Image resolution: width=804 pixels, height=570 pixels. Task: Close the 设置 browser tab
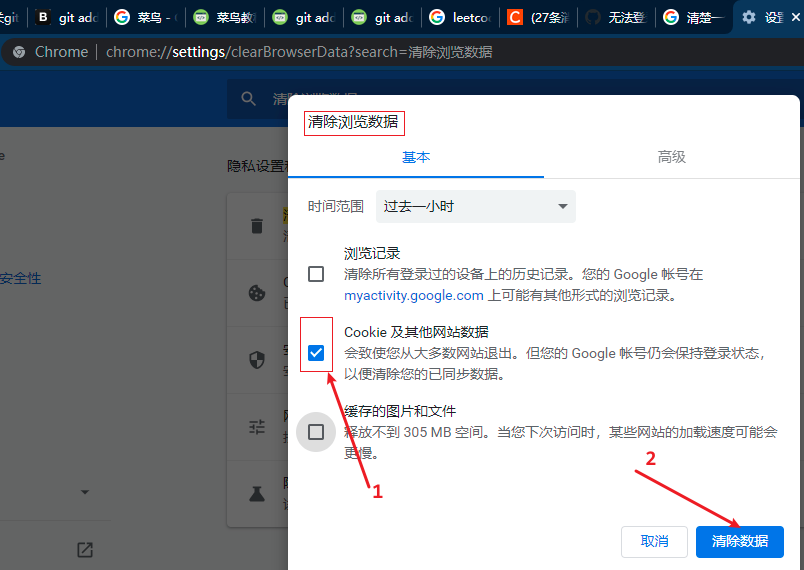[x=796, y=17]
